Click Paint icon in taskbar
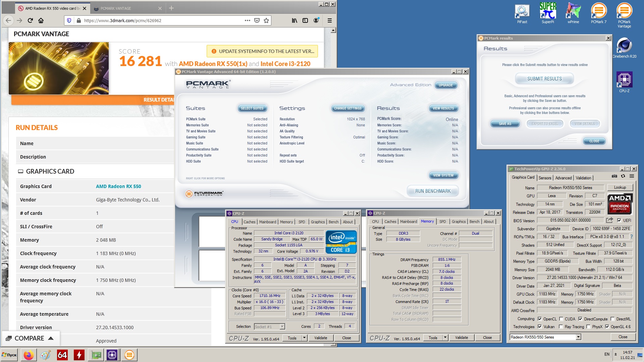644x362 pixels. pos(45,355)
